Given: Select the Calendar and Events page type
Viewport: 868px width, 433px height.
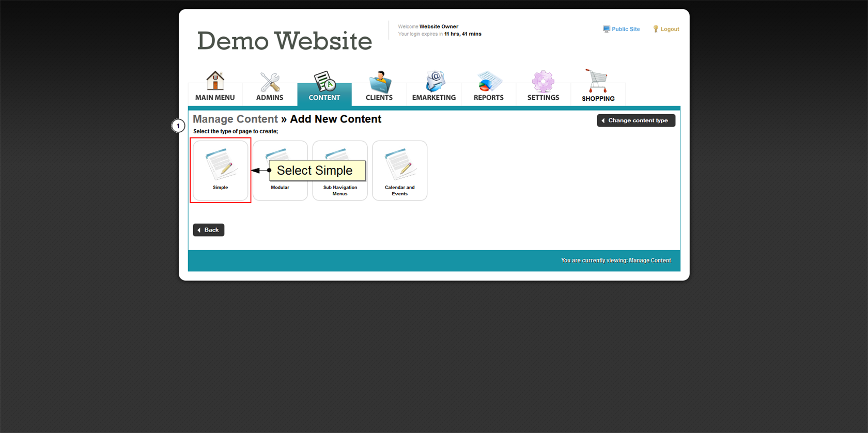Looking at the screenshot, I should point(399,171).
